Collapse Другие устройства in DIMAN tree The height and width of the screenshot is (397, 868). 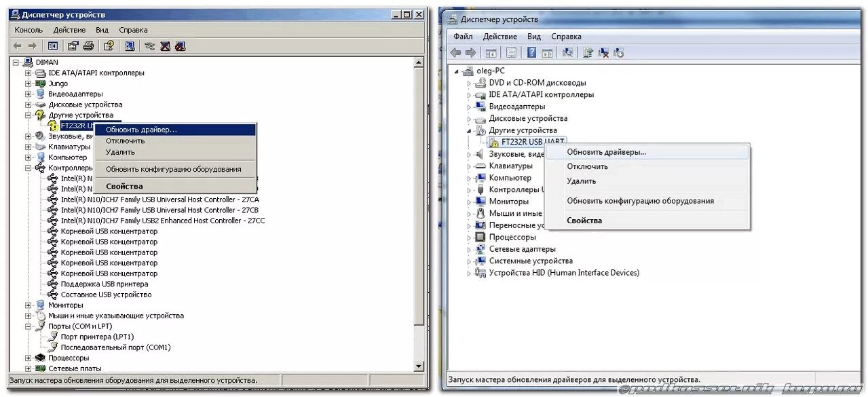point(29,115)
